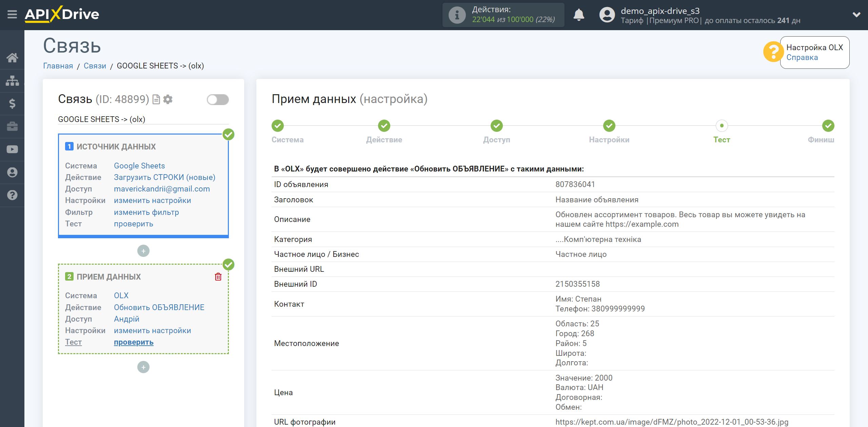Click maverickandrii@gmail.com access link
Screen dimensions: 868x427
click(162, 189)
